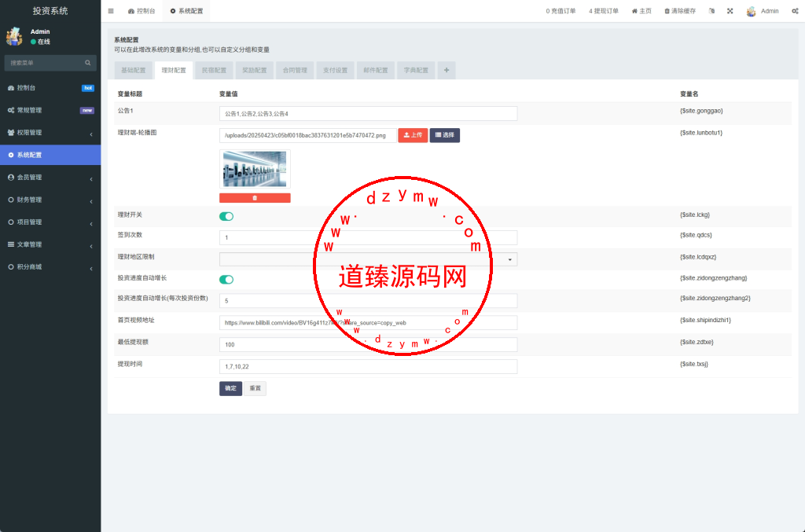The height and width of the screenshot is (532, 805).
Task: Switch to 基础配置 tab
Action: 134,70
